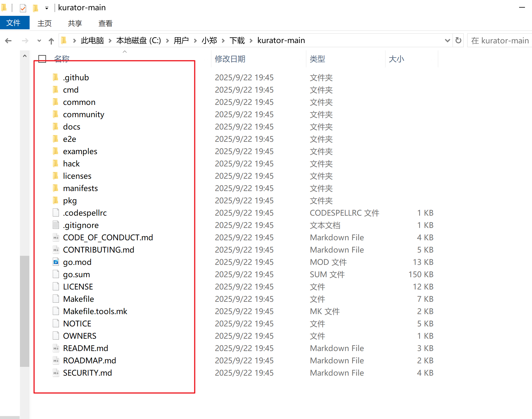532x419 pixels.
Task: Click the search box 在 kurator-main
Action: [x=500, y=40]
